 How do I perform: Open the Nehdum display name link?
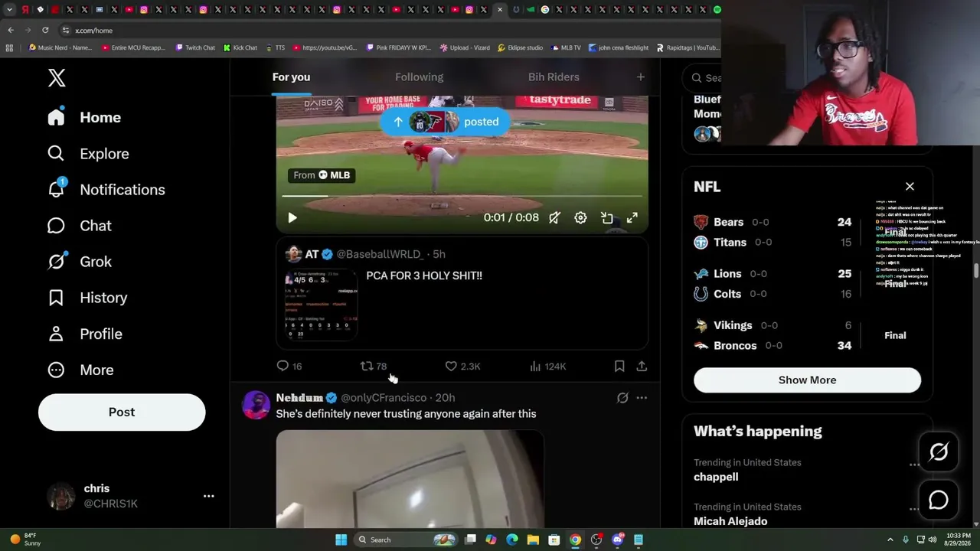pos(299,398)
